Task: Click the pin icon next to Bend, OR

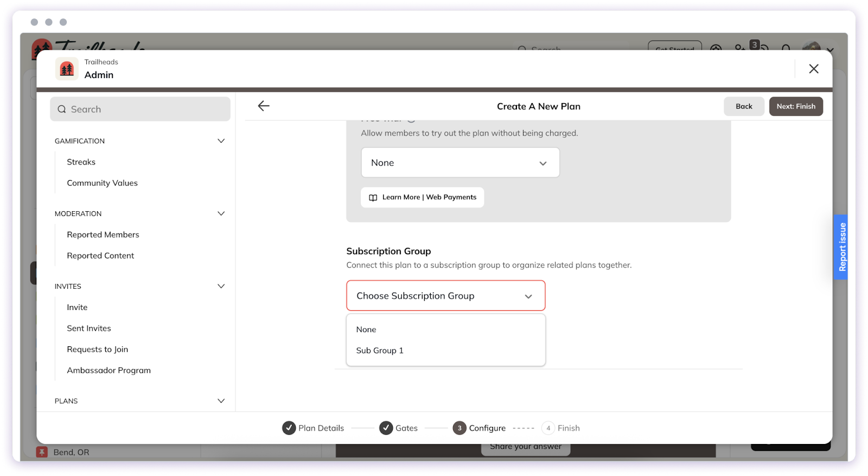Action: 42,452
